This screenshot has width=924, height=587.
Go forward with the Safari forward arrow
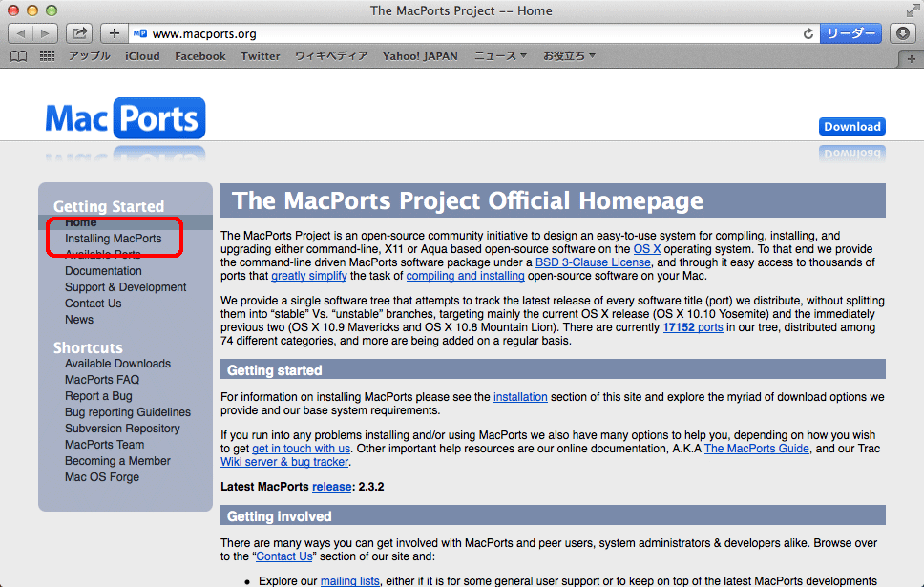point(46,33)
